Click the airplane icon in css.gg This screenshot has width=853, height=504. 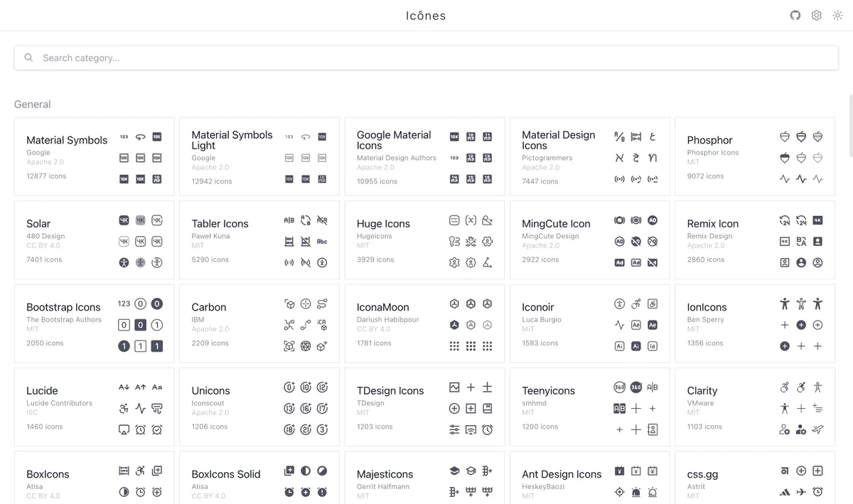pyautogui.click(x=801, y=492)
